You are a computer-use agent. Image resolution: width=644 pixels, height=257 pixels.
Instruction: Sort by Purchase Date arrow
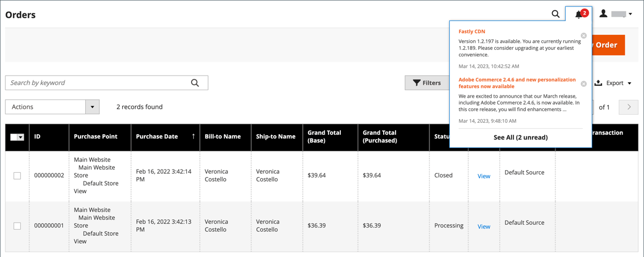click(193, 136)
